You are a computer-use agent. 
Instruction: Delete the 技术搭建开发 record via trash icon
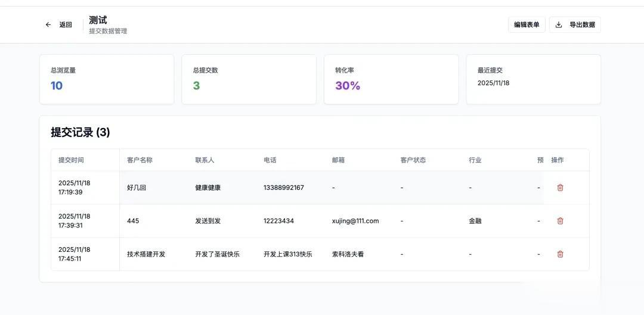coord(560,254)
